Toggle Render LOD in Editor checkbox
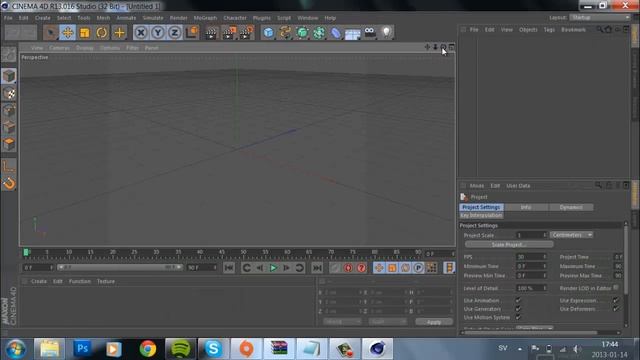The image size is (640, 360). click(x=616, y=288)
